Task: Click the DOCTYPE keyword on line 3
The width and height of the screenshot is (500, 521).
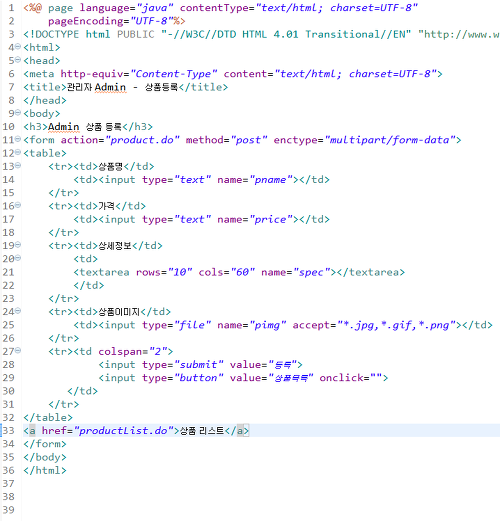Action: point(54,34)
